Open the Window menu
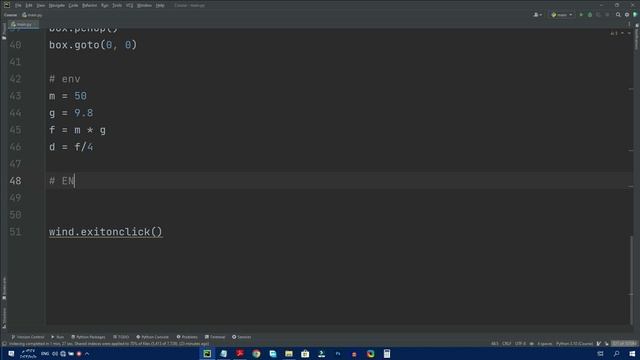 tap(144, 5)
